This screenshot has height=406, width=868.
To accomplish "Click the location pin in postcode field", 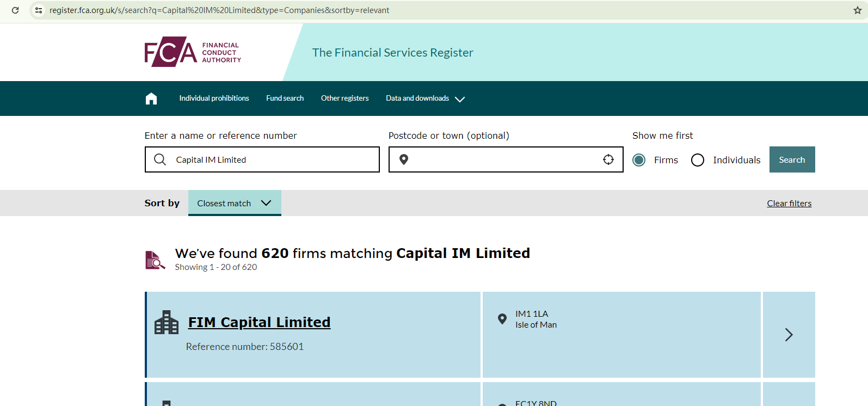I will 404,159.
